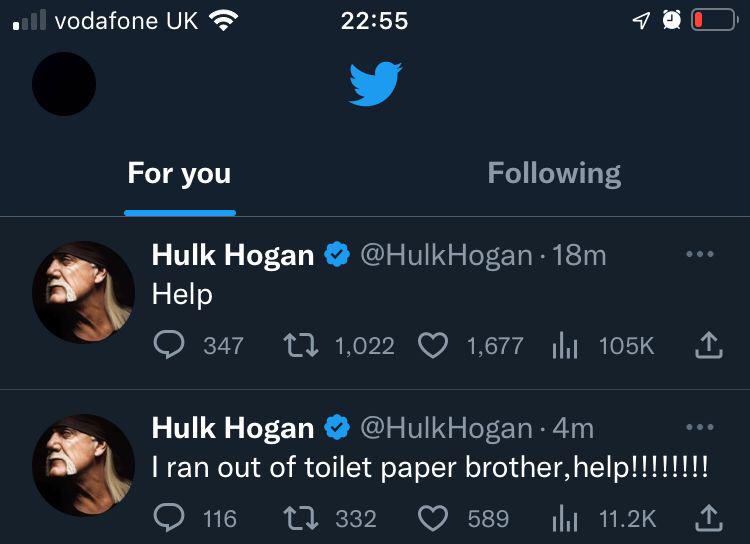750x544 pixels.
Task: Open the tweet text "I ran out of toilet paper"
Action: pyautogui.click(x=430, y=467)
